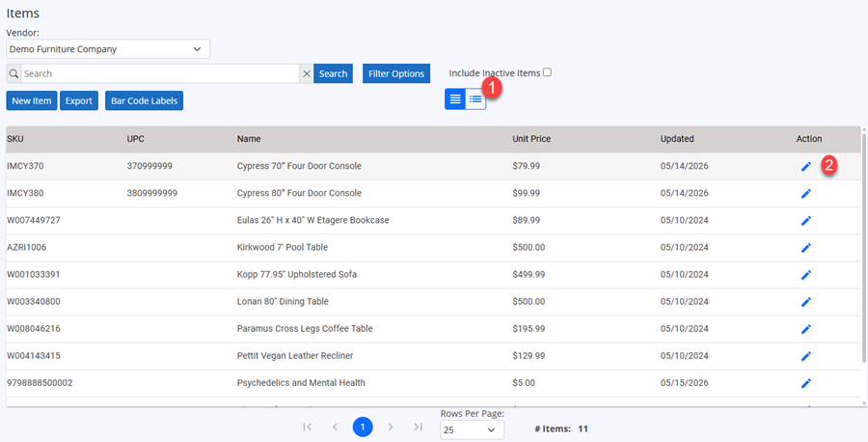
Task: Click the Kopp 77.95" Upholstered Sofa name
Action: 297,275
